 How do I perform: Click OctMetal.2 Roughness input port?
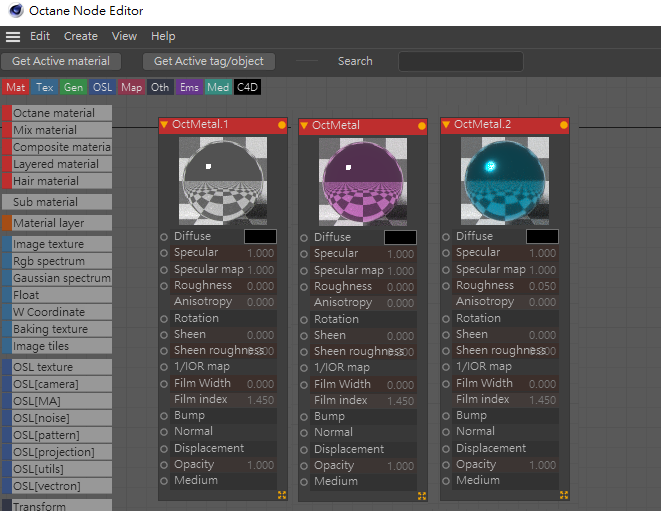(x=446, y=286)
